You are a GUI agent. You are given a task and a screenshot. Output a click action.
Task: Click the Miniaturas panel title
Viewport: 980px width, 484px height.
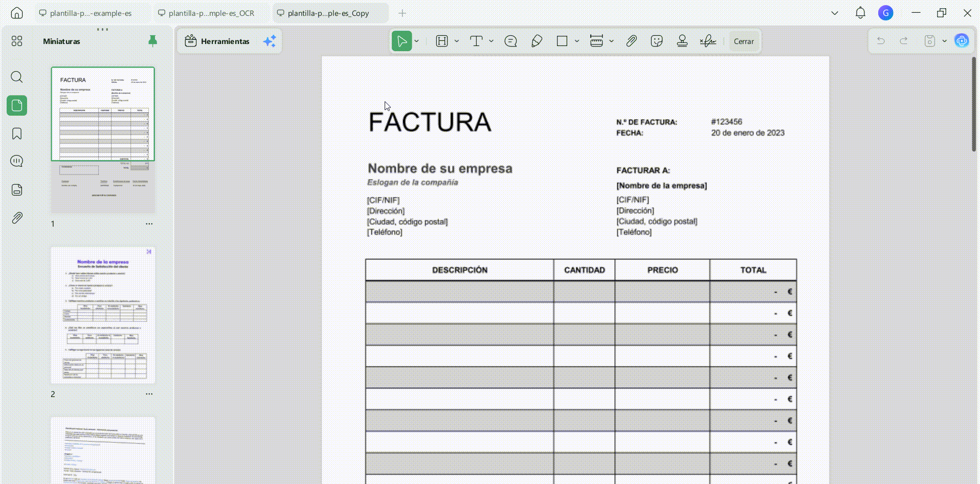click(61, 41)
